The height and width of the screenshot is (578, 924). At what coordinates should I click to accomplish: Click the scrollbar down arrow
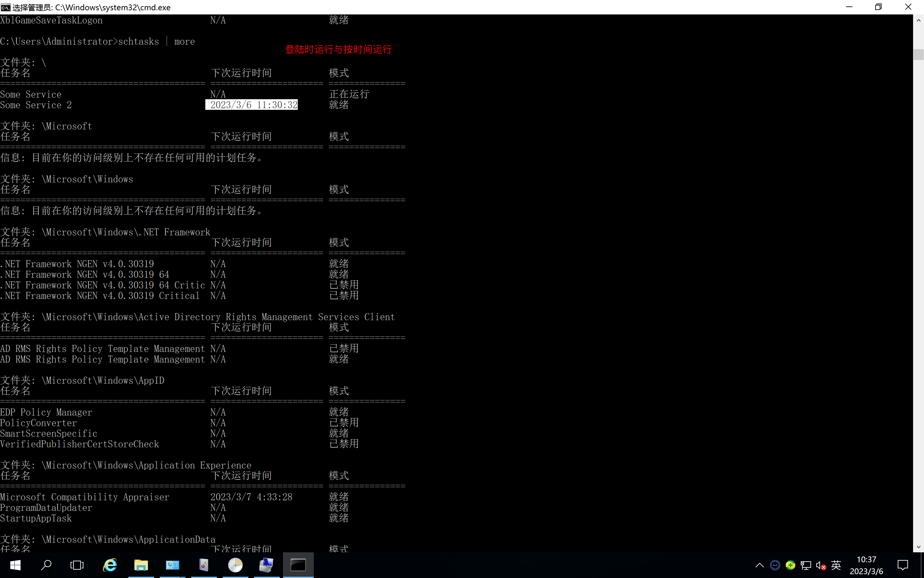(x=918, y=547)
